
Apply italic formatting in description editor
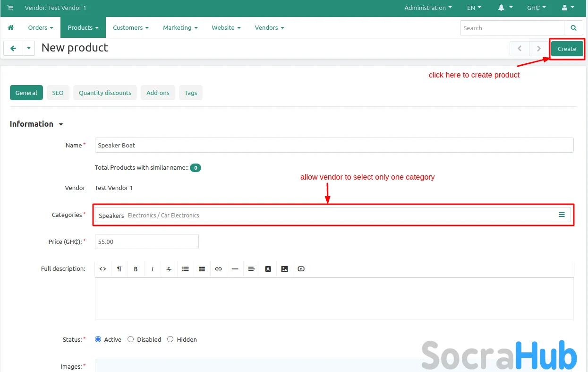click(x=152, y=269)
